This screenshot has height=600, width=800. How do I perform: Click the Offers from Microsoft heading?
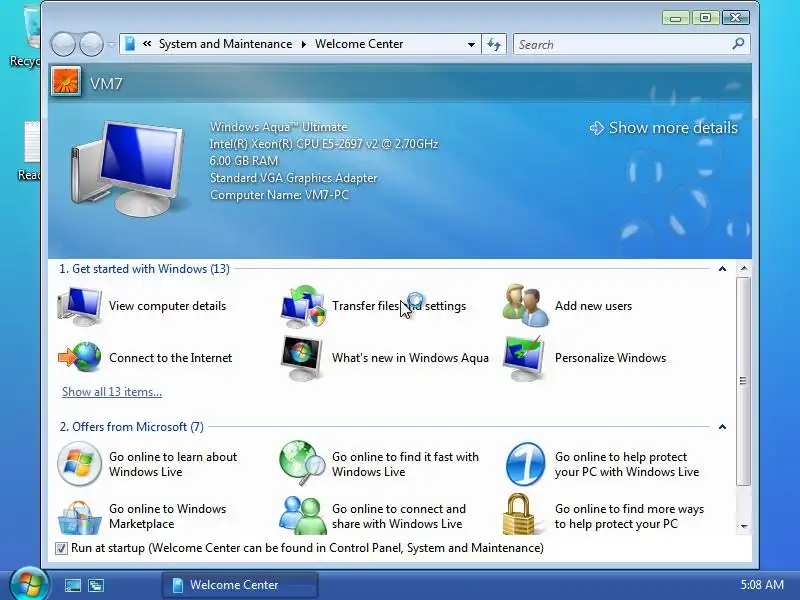click(x=132, y=427)
